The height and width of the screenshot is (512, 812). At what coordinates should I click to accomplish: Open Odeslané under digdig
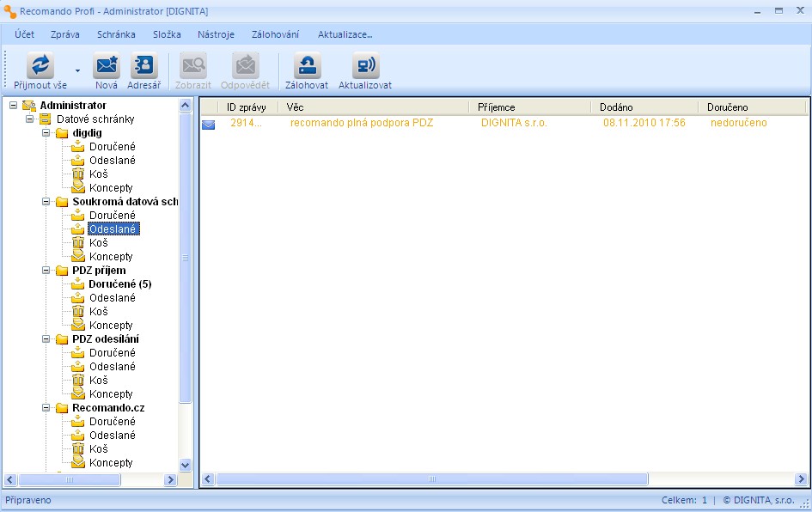112,161
